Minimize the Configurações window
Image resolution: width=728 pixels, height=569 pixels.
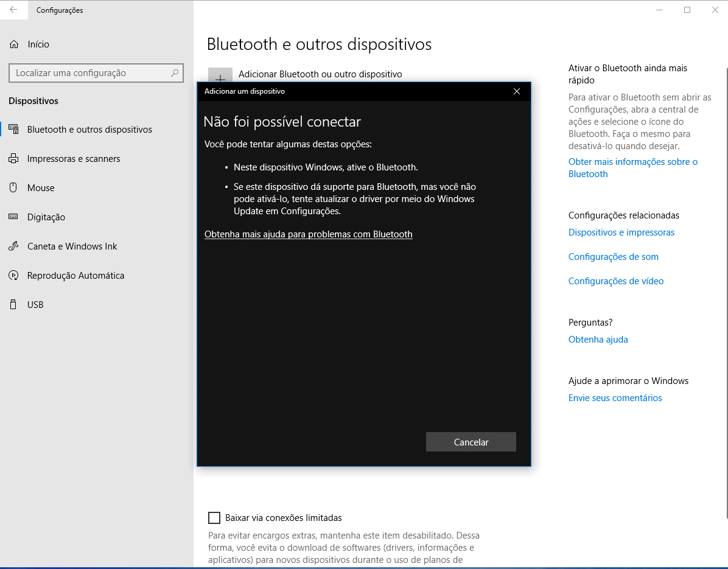[659, 10]
